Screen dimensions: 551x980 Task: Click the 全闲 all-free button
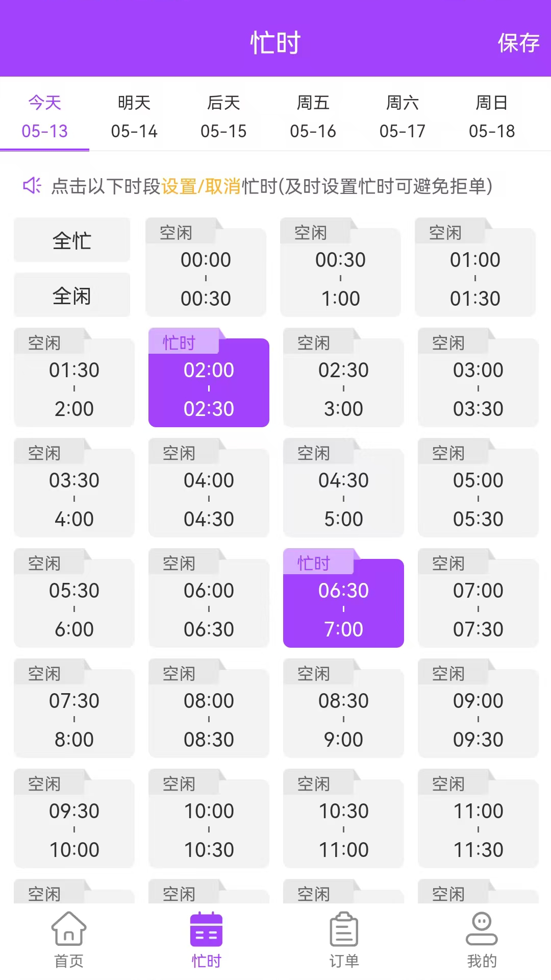[x=72, y=296]
